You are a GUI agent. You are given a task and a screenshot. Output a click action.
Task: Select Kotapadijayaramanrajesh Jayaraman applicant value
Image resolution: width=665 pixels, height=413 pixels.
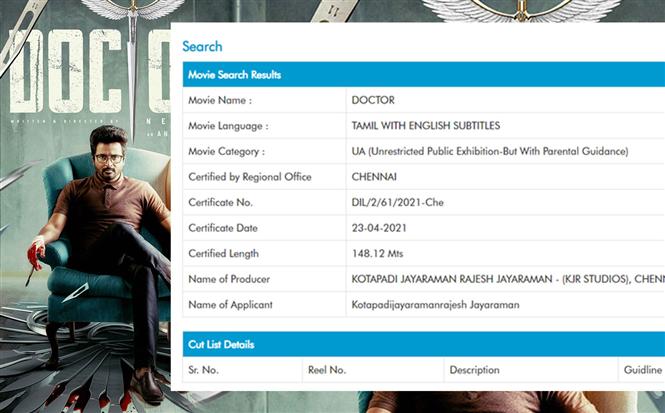tap(435, 304)
